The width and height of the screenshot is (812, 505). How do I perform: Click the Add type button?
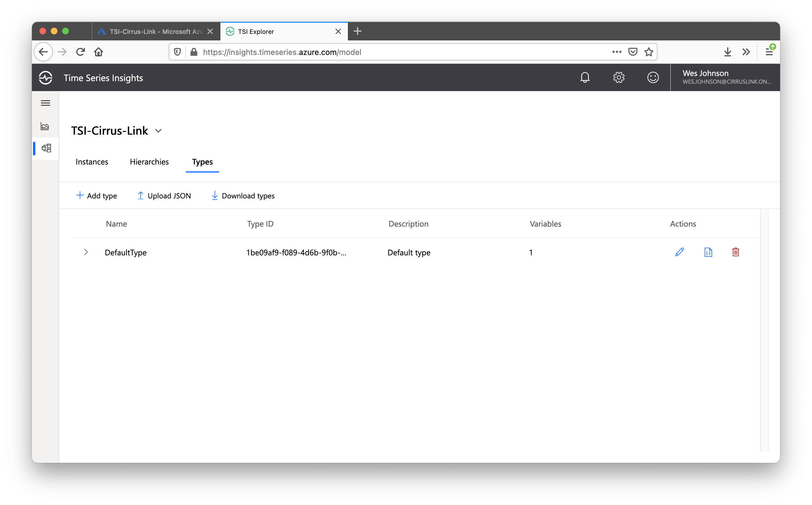(97, 196)
